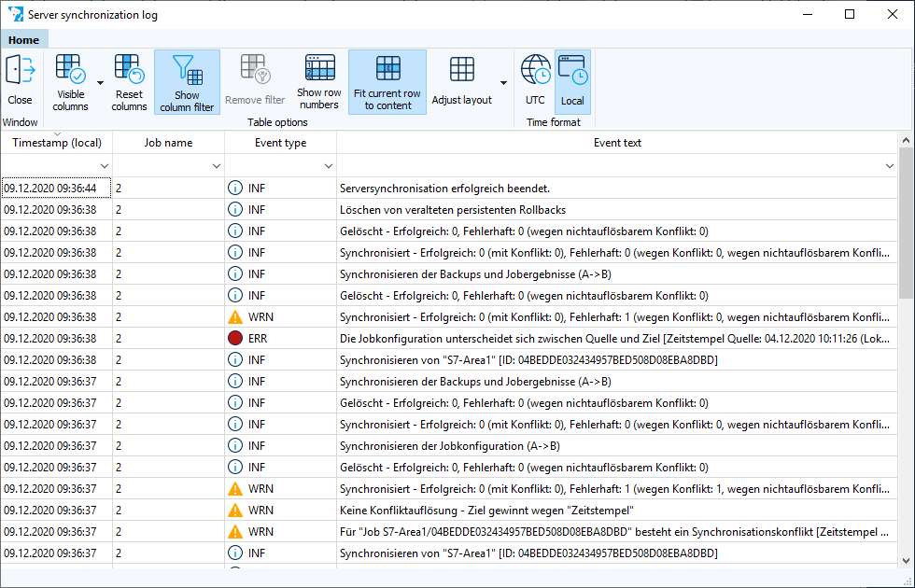Select 'Serversynchronisation erfolgreich beendet.' text
915x588 pixels.
click(444, 189)
